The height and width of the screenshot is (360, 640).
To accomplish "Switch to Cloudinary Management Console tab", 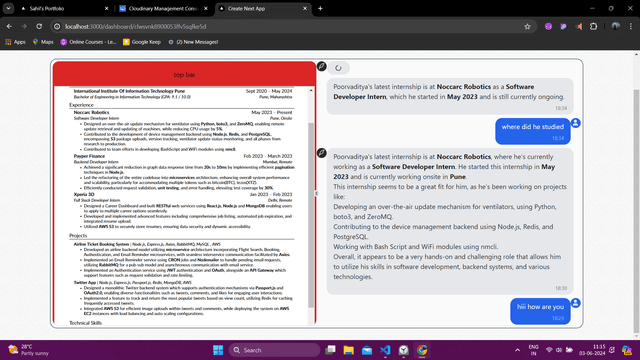I will pos(164,9).
